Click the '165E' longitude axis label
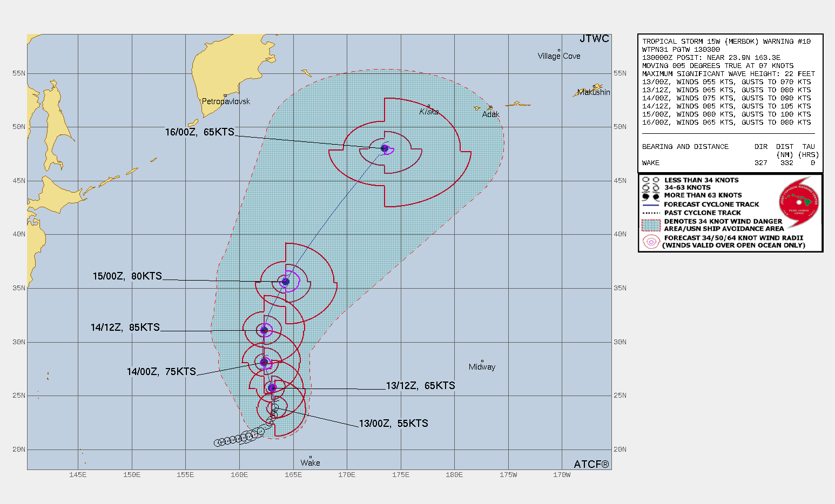 point(293,475)
